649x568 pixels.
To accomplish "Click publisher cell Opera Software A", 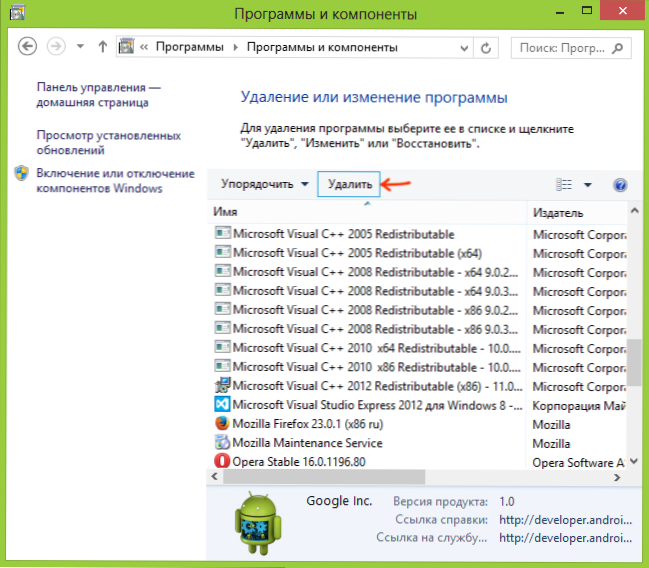I will tap(578, 462).
